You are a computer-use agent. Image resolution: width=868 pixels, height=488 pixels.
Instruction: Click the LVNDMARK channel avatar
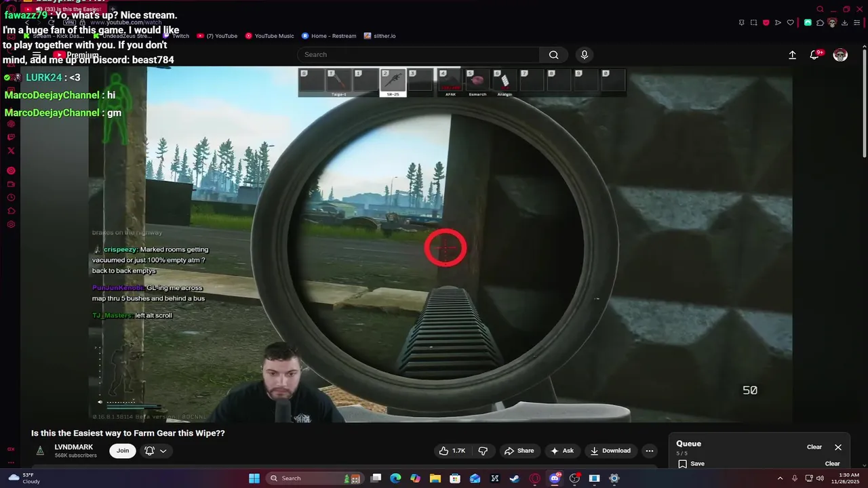40,451
